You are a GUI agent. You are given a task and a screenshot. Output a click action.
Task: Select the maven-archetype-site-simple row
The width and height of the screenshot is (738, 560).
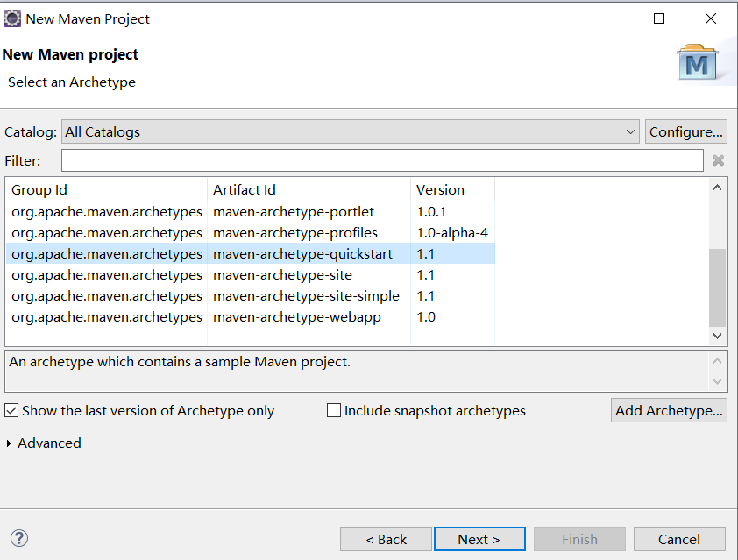pyautogui.click(x=251, y=296)
